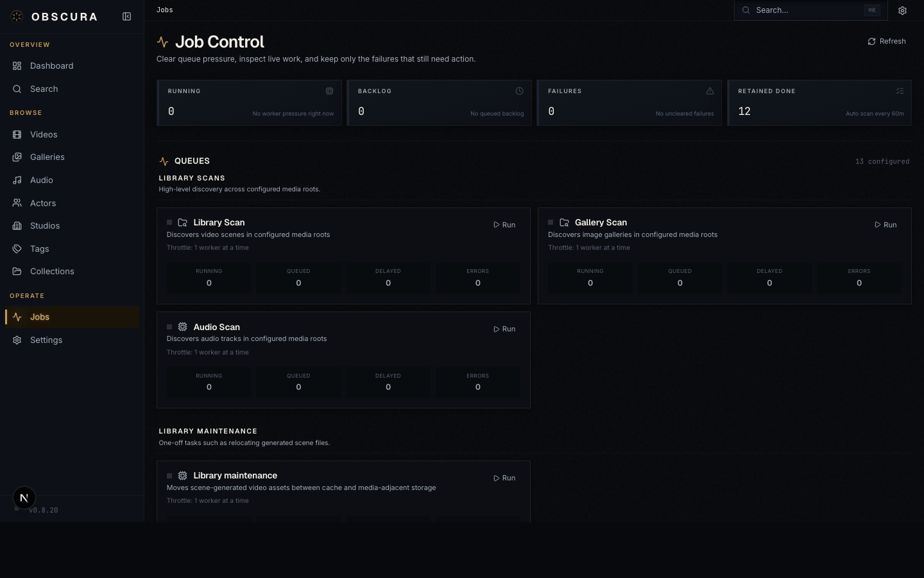Screen dimensions: 924x578
Task: Click the 'LIBRARY MAINTENANCE' section heading
Action: 208,432
